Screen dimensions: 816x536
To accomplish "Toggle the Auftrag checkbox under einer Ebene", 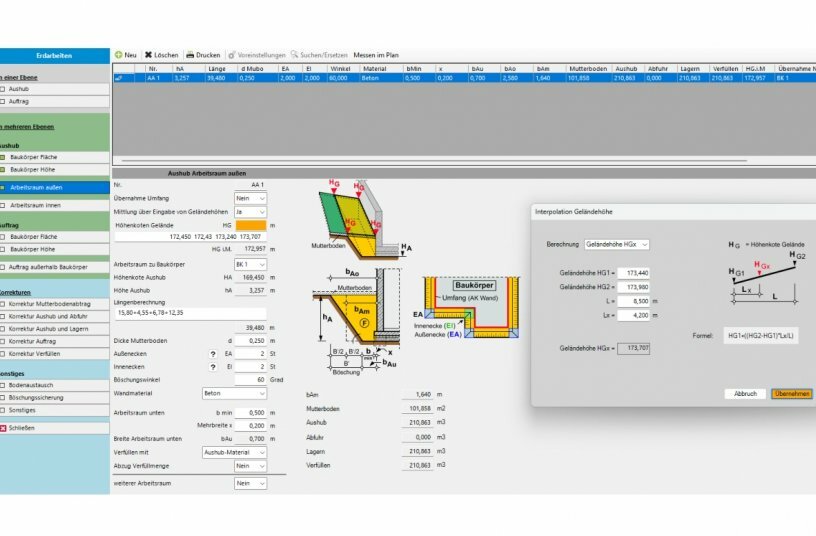I will pyautogui.click(x=3, y=101).
